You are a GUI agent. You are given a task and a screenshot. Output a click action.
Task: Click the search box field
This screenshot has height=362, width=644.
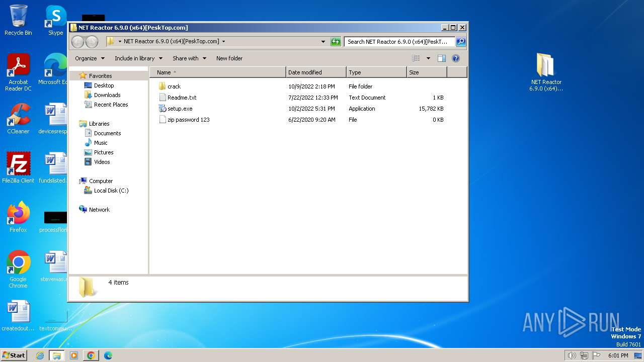[399, 42]
